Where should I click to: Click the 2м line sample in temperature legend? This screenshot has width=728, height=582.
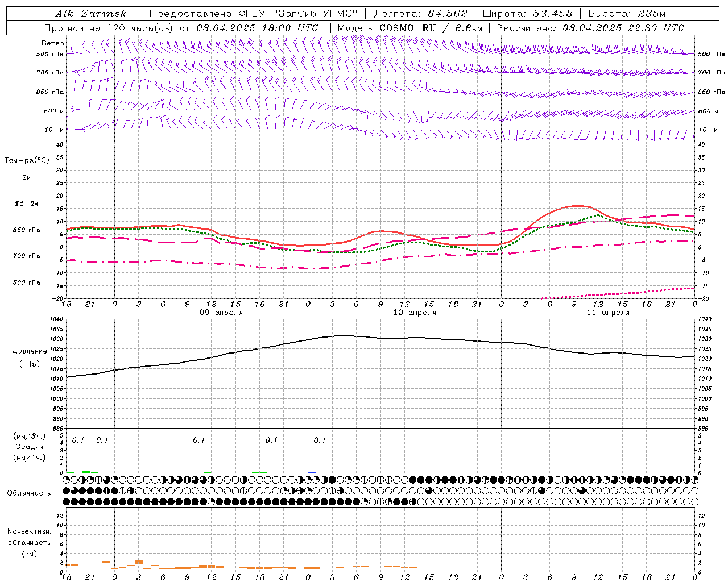(x=26, y=184)
